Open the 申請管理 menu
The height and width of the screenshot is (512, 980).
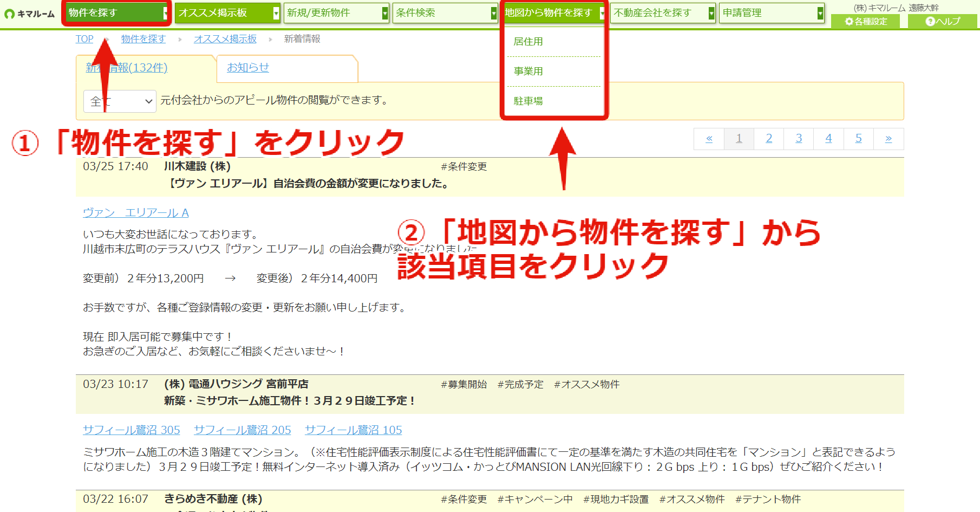(x=772, y=12)
